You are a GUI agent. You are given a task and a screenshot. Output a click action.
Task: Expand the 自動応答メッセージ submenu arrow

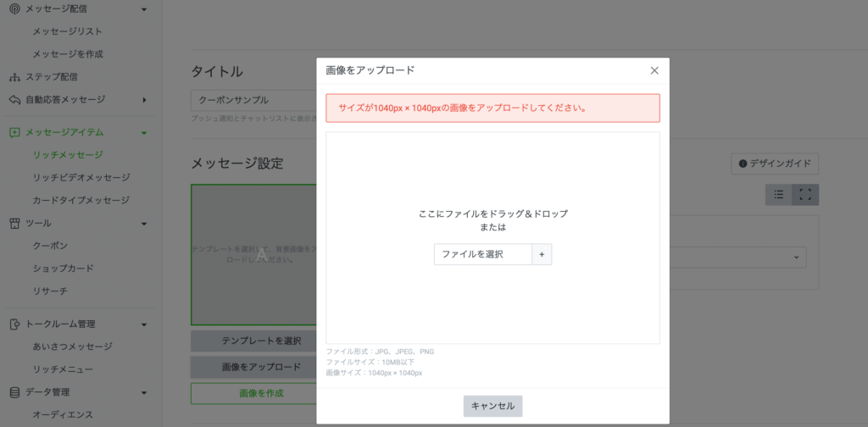144,100
